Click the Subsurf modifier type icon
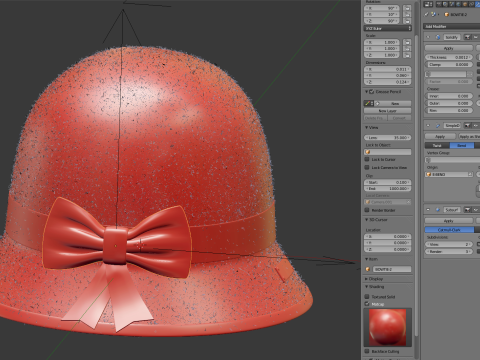 (438, 210)
